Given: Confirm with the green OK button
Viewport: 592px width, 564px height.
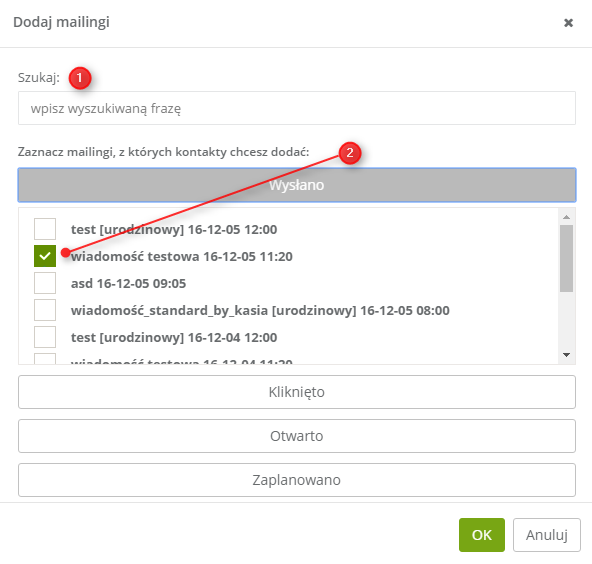Looking at the screenshot, I should (482, 535).
